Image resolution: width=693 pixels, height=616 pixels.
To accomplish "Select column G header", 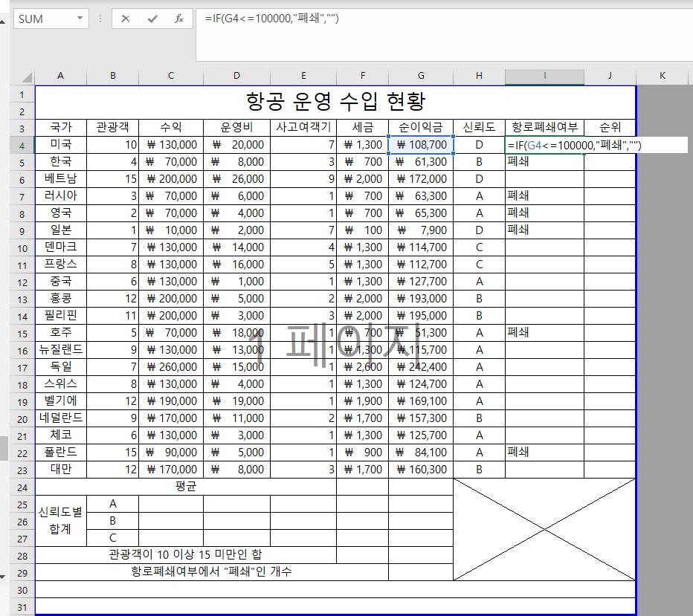I will click(x=421, y=76).
